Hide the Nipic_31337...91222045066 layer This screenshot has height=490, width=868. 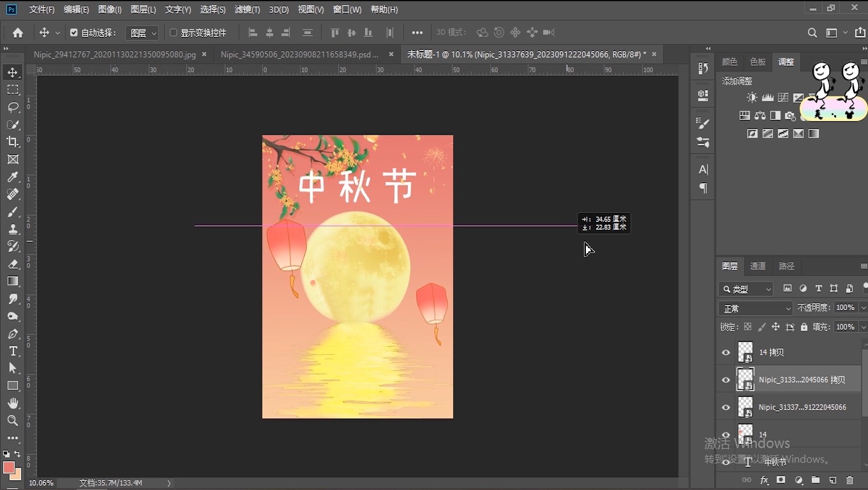click(726, 407)
